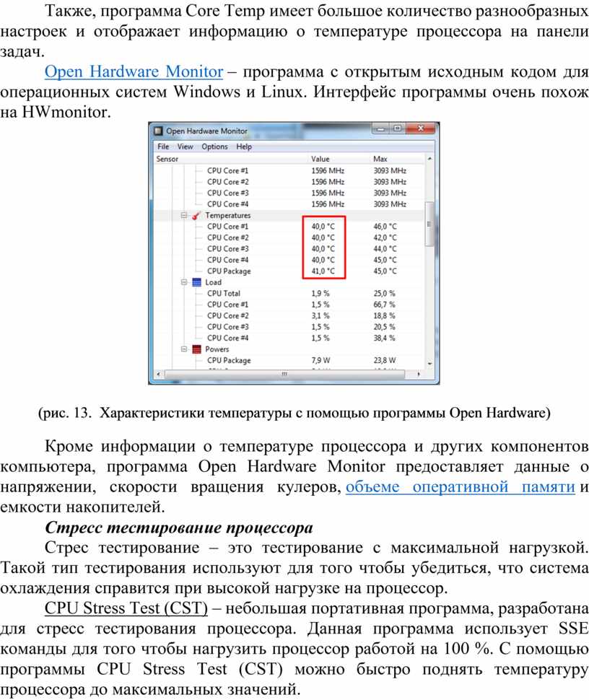Click the Sensor column header
The height and width of the screenshot is (700, 589).
click(167, 159)
